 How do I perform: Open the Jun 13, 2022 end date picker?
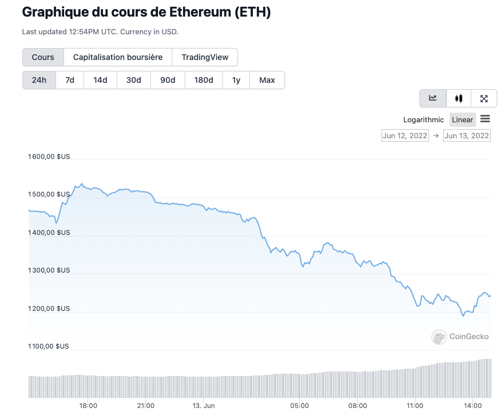click(467, 135)
